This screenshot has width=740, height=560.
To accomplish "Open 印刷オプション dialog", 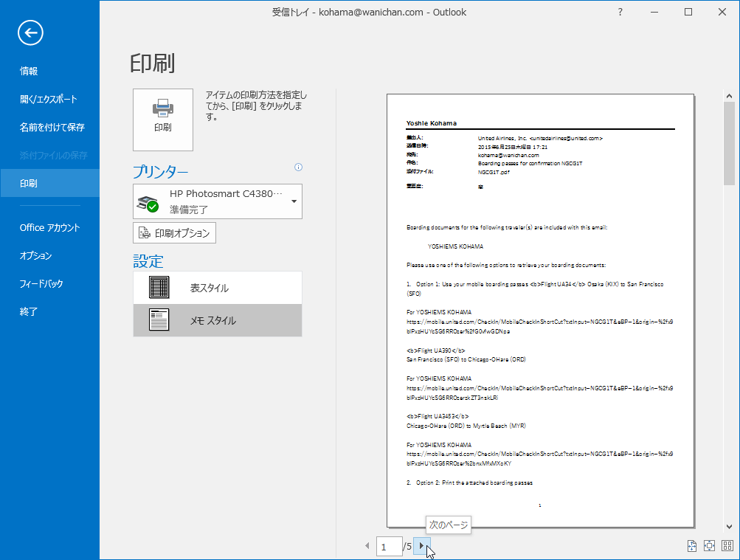I will tap(175, 233).
